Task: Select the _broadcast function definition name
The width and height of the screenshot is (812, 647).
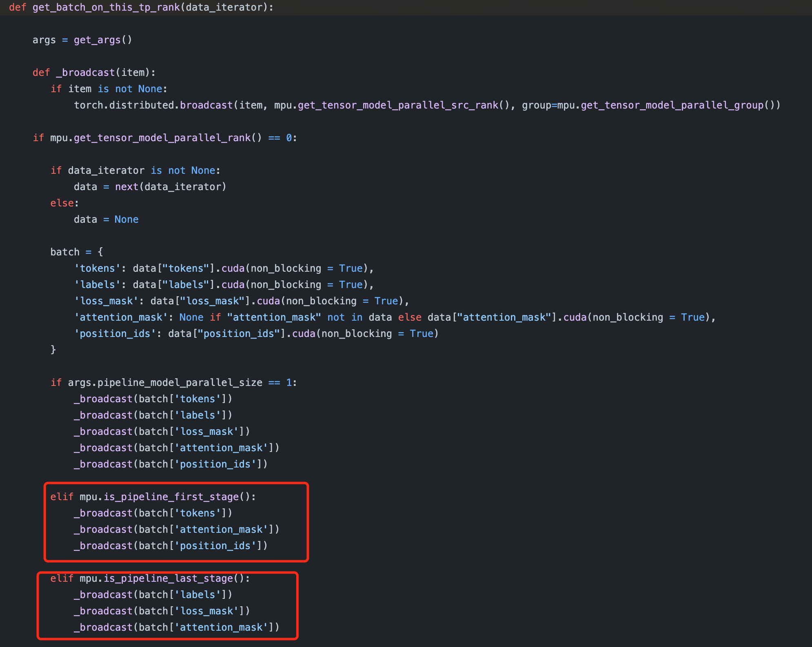Action: 85,73
